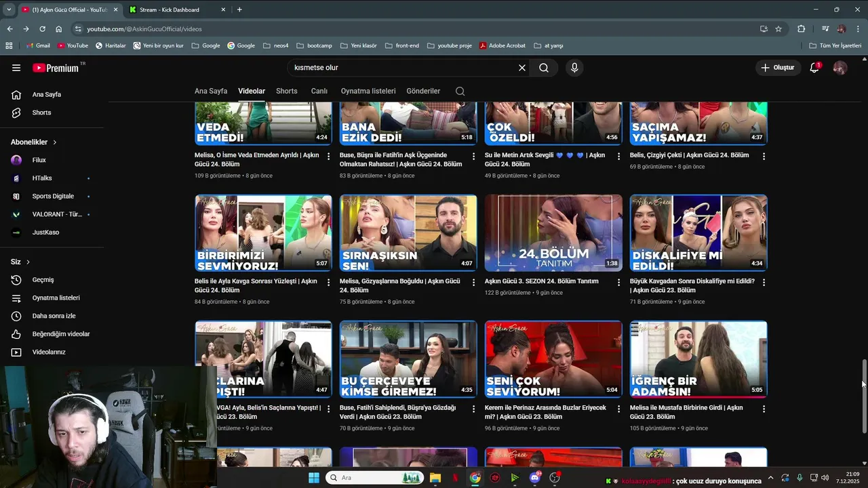The image size is (868, 488).
Task: Open Discord from the taskbar
Action: coord(535,478)
